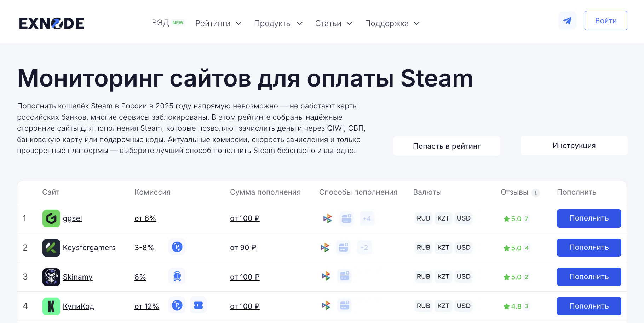Click Пополнить button for Skinamy
This screenshot has height=323, width=644.
(x=589, y=277)
